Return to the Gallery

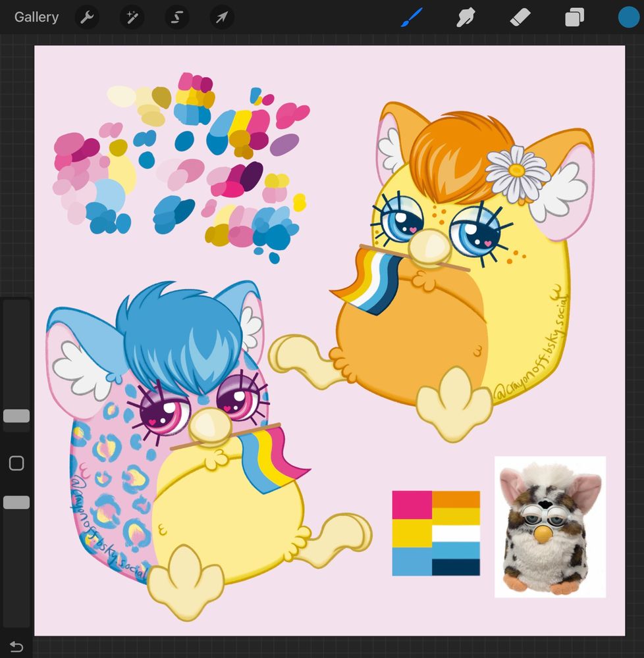36,17
